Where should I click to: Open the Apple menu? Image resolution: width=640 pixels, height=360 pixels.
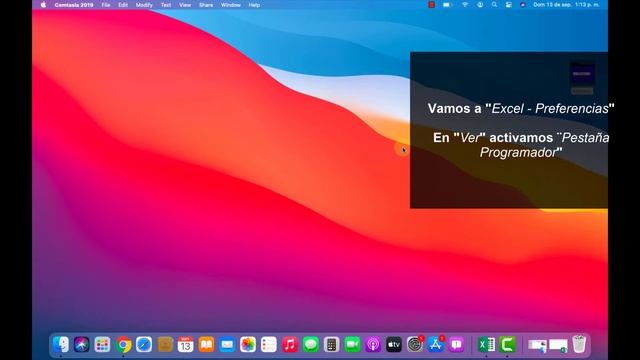click(43, 5)
